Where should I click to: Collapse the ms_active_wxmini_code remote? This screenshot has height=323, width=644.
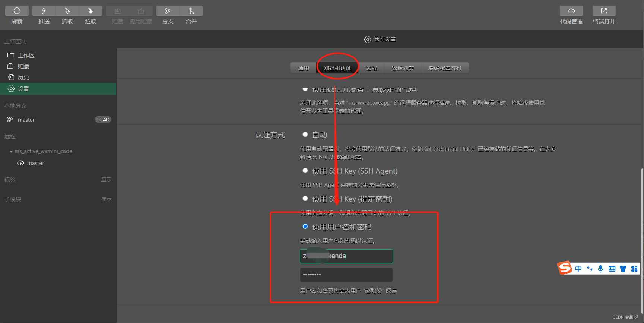(x=11, y=152)
